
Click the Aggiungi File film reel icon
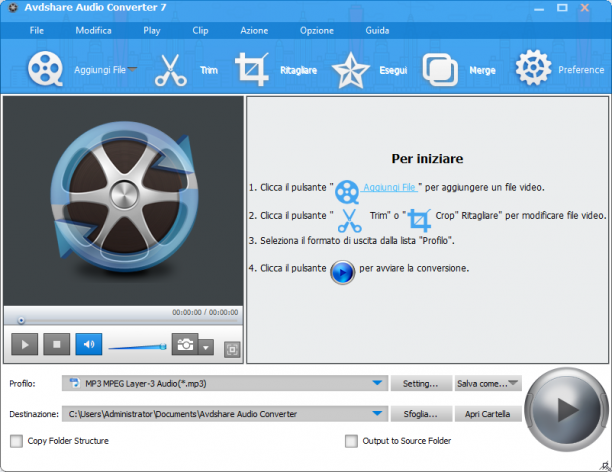tap(45, 69)
